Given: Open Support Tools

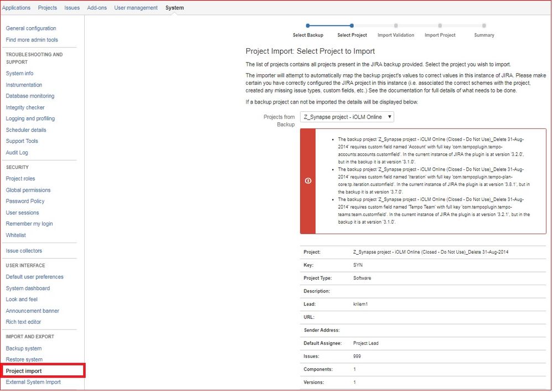Looking at the screenshot, I should point(22,141).
